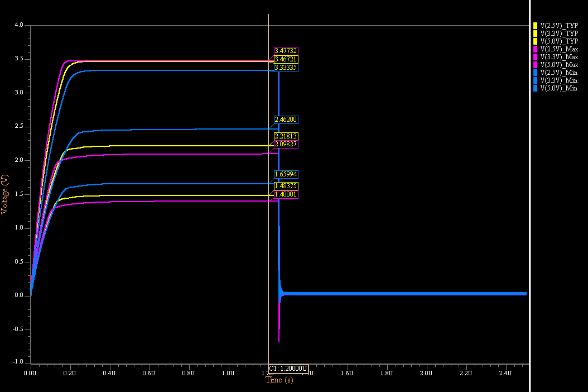588x392 pixels.
Task: Select the 1.65994 annotation marker
Action: pos(286,174)
